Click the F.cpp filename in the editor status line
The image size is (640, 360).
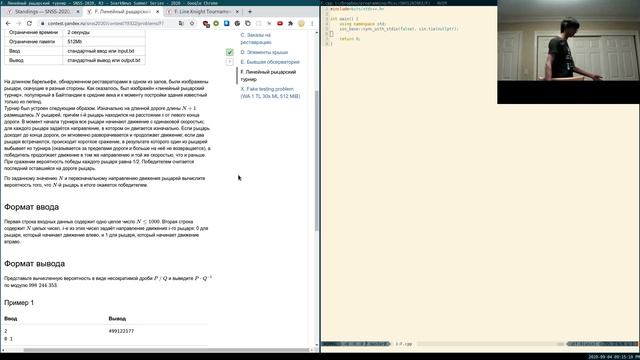pos(404,344)
